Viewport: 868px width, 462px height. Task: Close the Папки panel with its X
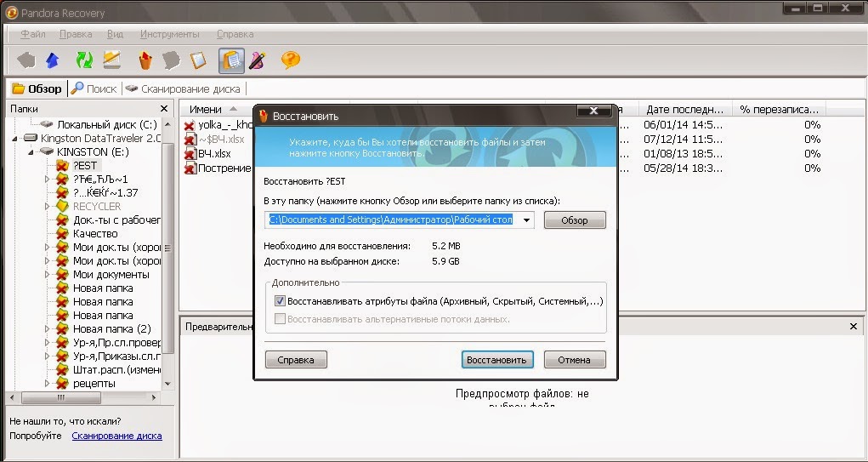click(164, 109)
